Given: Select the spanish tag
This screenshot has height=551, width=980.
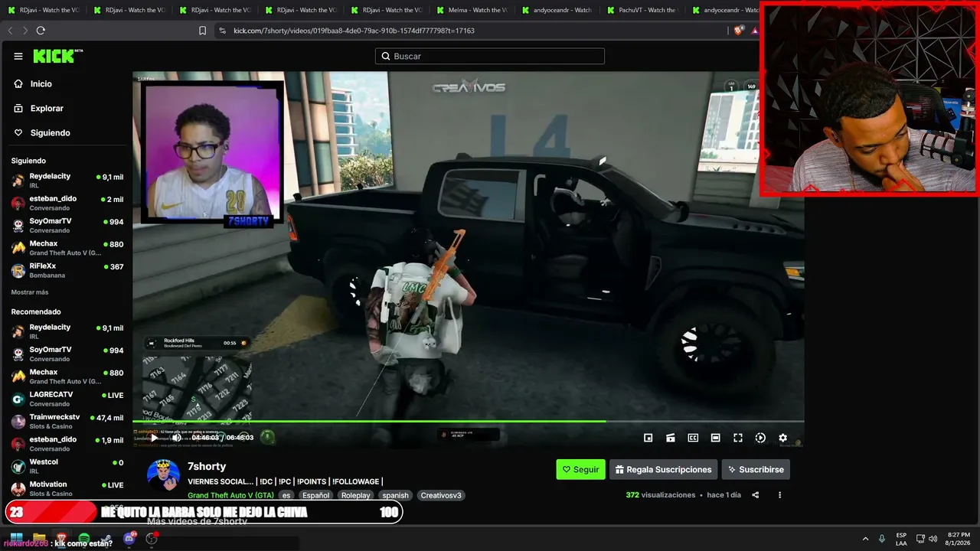Looking at the screenshot, I should point(396,495).
